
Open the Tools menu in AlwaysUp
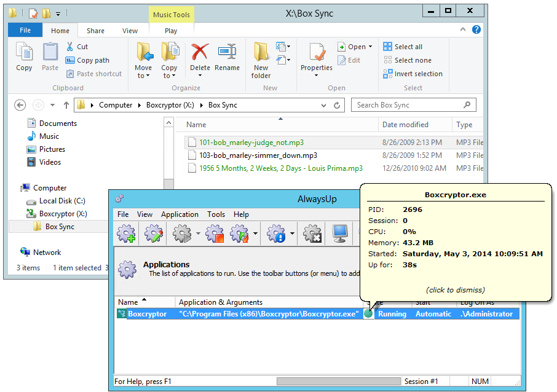pos(216,214)
